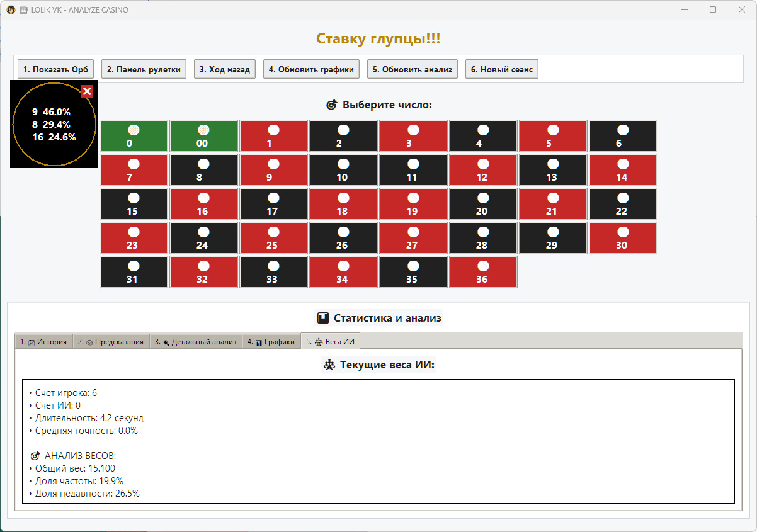Choose red number 1
The height and width of the screenshot is (532, 757).
[273, 136]
